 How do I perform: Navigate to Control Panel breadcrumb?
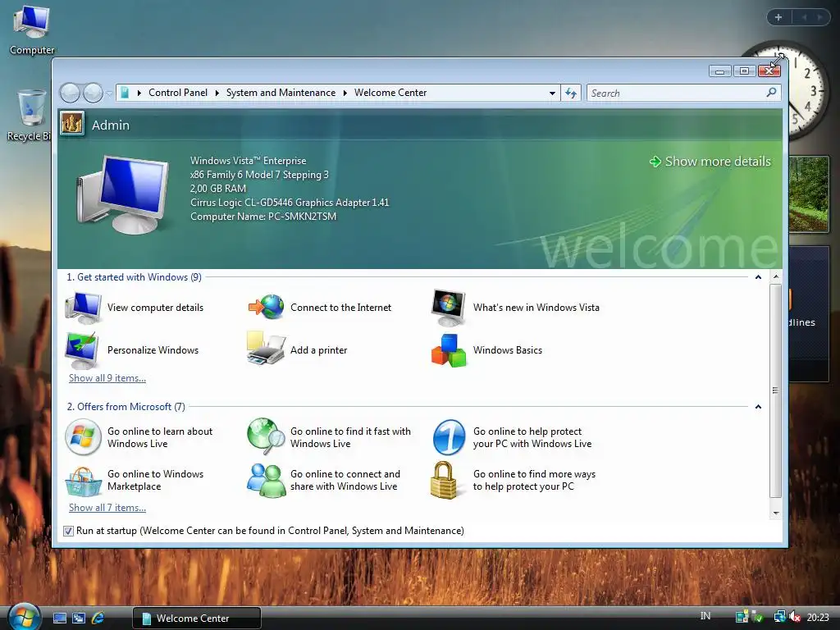(178, 93)
